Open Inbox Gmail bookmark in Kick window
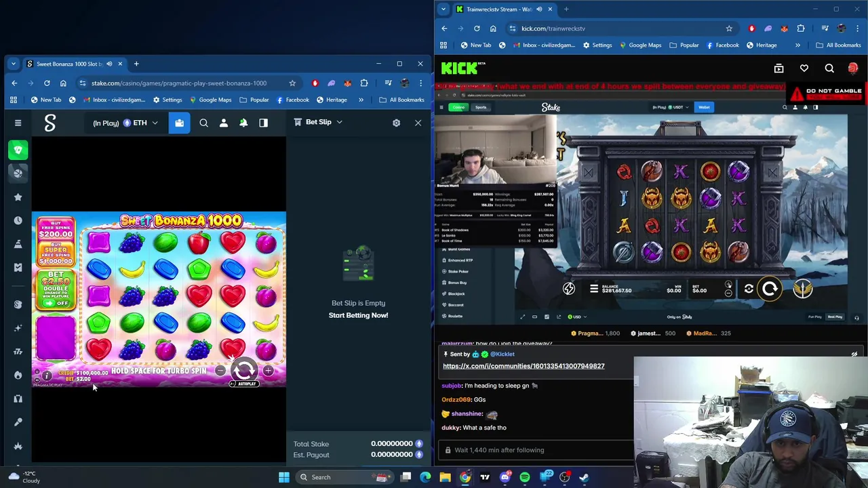 pos(545,45)
